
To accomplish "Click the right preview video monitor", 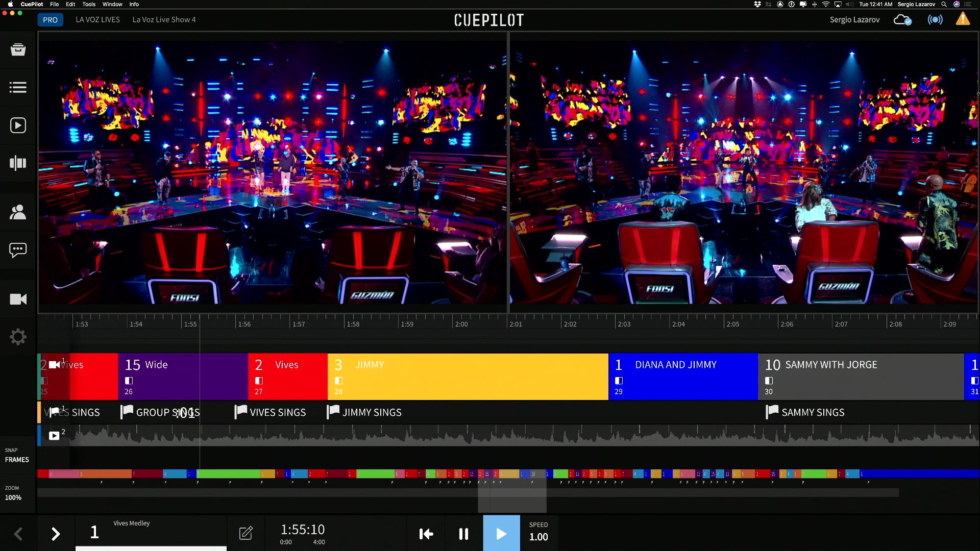I will [x=744, y=172].
